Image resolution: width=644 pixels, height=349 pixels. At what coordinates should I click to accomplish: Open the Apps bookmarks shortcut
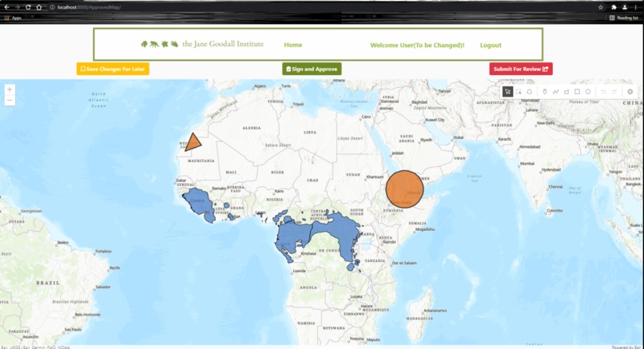coord(13,18)
